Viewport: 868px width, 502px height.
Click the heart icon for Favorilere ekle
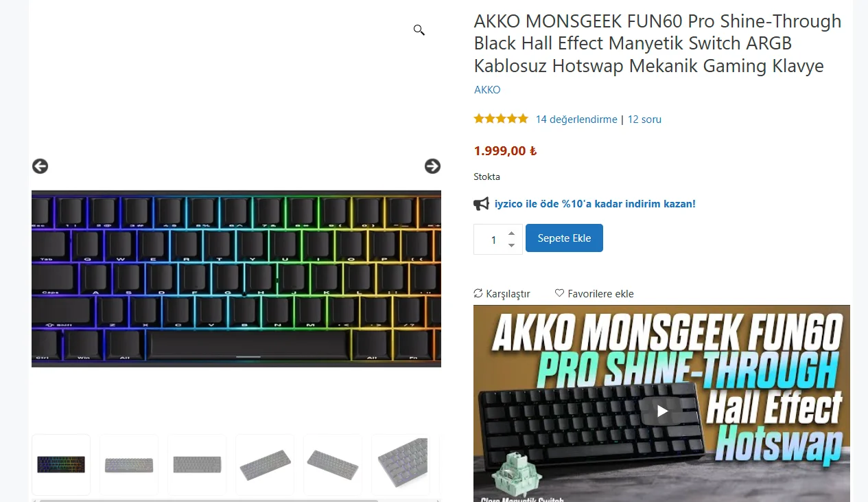559,293
